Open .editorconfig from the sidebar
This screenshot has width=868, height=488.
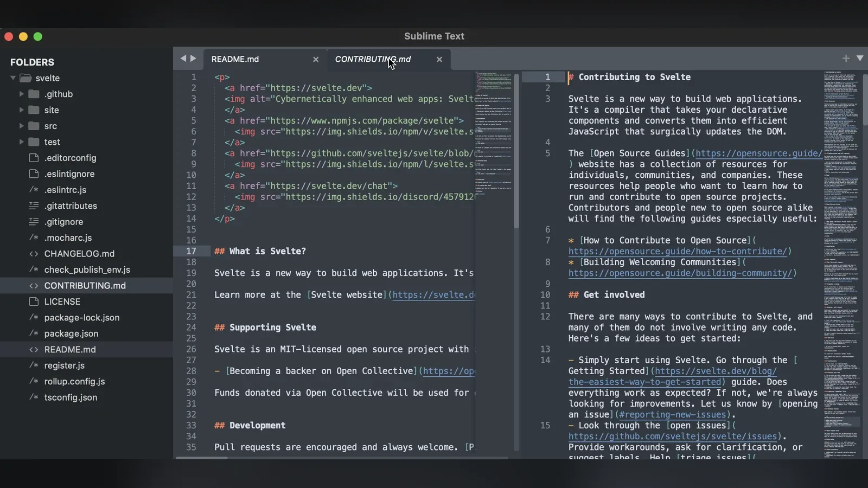click(x=70, y=158)
